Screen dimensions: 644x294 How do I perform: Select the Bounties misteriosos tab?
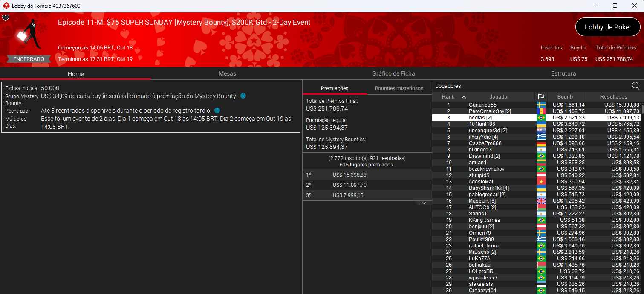pyautogui.click(x=399, y=88)
